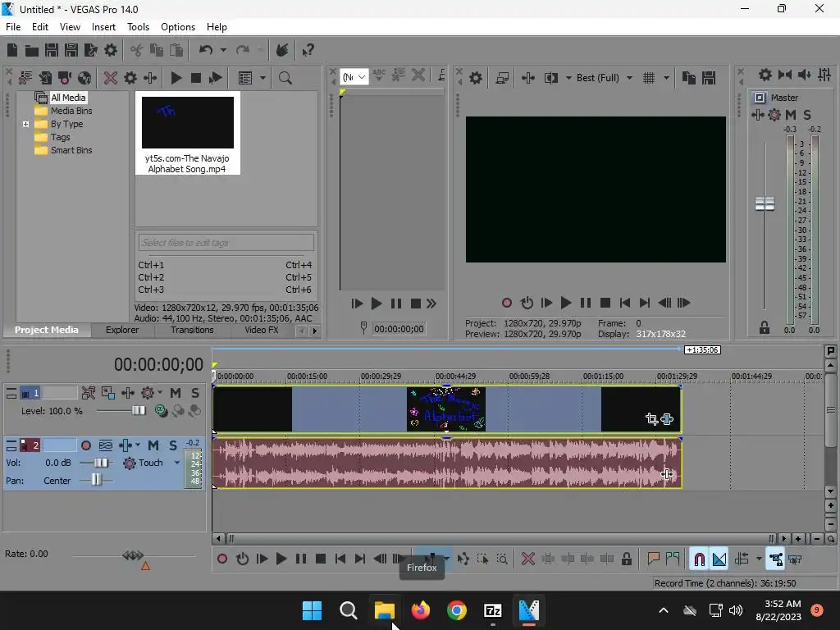Delete selection with timeline red X
This screenshot has height=630, width=840.
pyautogui.click(x=528, y=559)
